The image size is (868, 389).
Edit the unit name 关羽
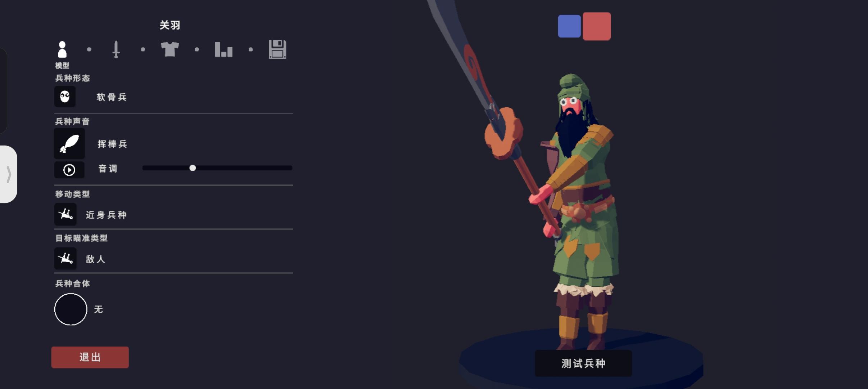170,25
